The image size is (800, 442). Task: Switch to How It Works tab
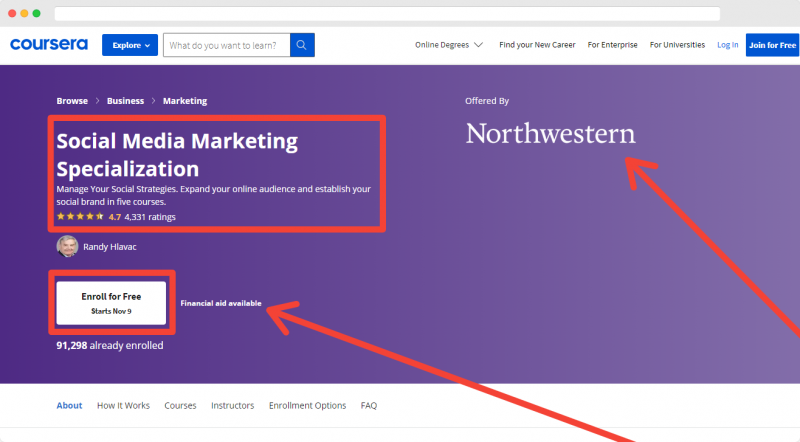[123, 405]
